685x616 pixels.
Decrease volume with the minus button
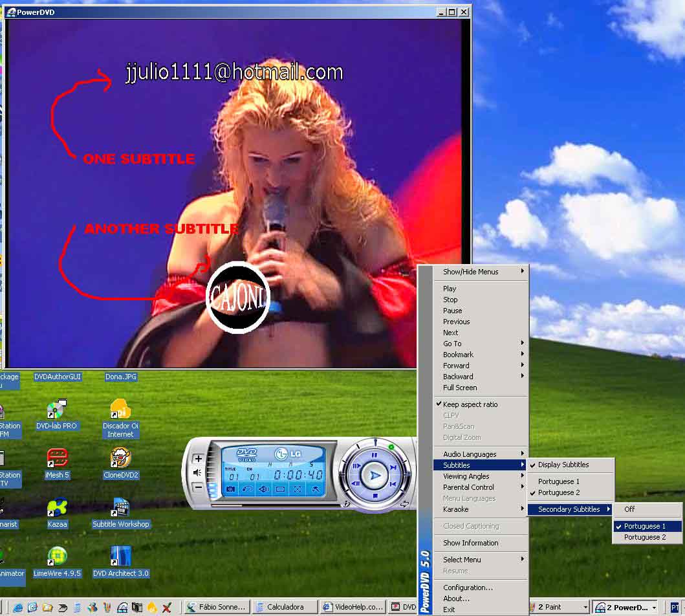(x=199, y=487)
